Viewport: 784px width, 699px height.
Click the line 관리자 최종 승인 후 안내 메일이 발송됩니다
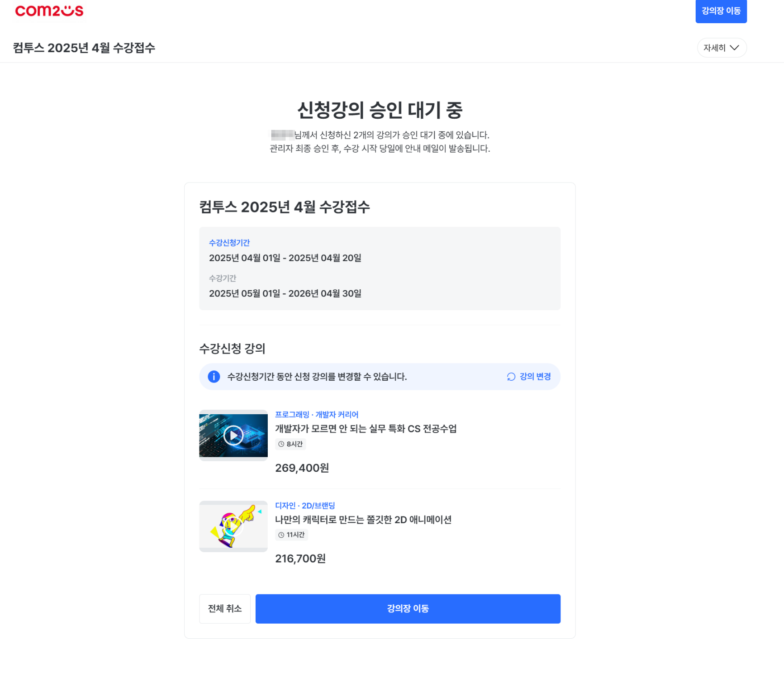tap(380, 149)
